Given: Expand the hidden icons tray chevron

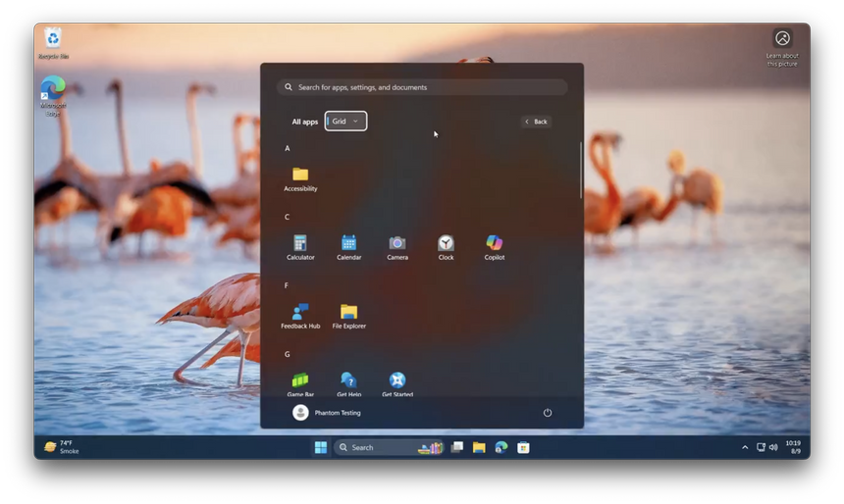Looking at the screenshot, I should coord(745,447).
